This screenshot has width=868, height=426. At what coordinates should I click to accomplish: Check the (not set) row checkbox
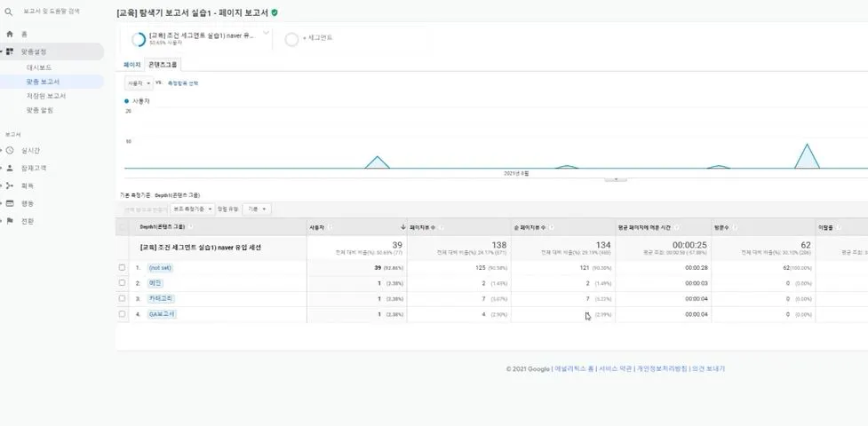122,268
